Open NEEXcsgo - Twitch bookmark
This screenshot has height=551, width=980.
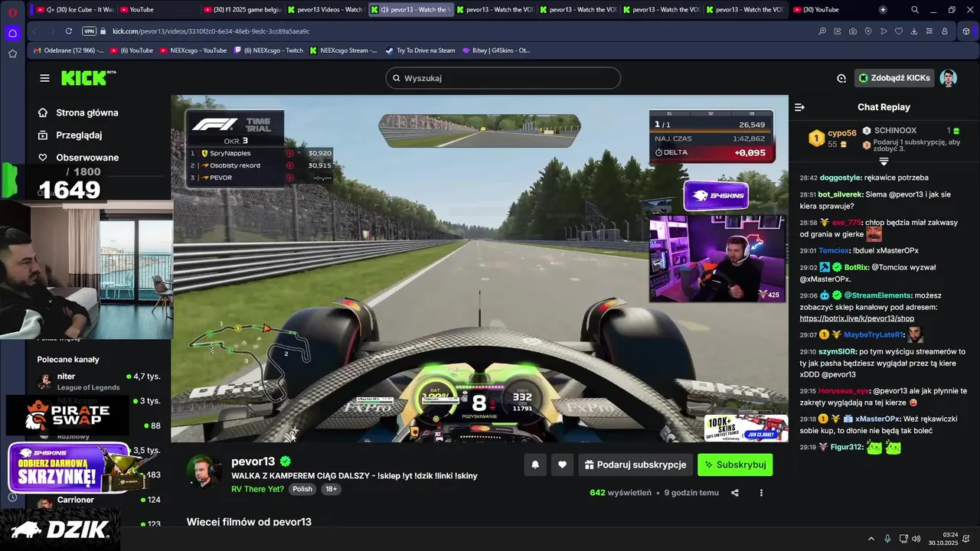tap(269, 51)
